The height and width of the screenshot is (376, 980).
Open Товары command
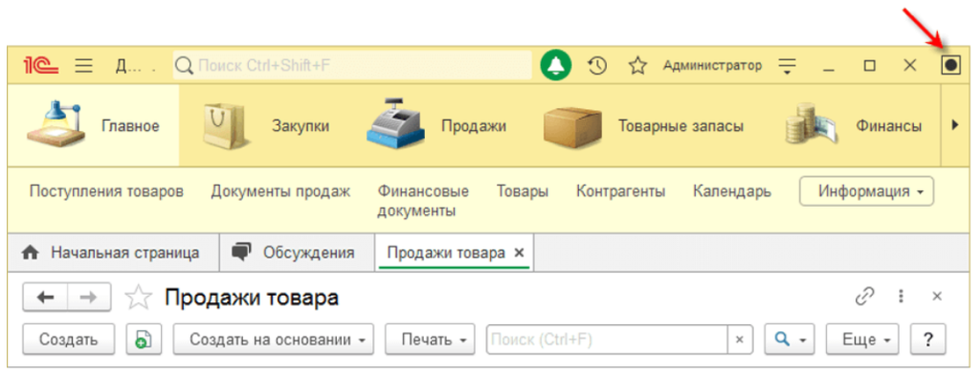tap(523, 191)
